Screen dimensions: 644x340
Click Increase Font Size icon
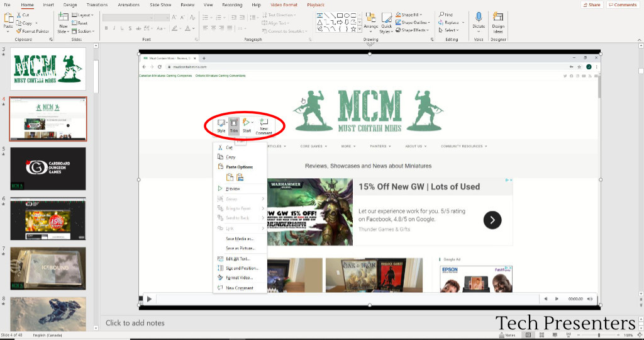click(174, 17)
